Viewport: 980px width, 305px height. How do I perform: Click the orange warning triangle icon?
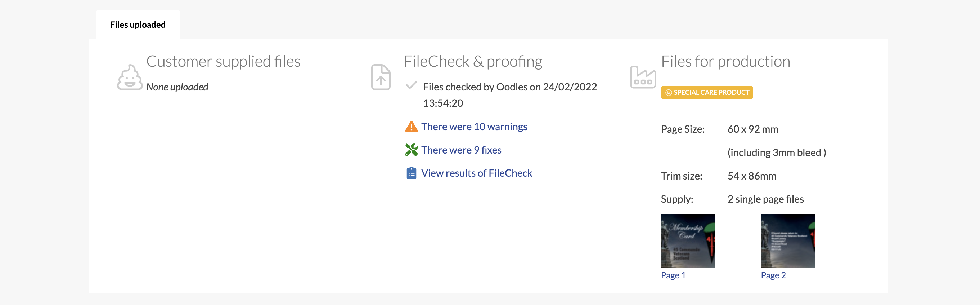click(x=411, y=127)
